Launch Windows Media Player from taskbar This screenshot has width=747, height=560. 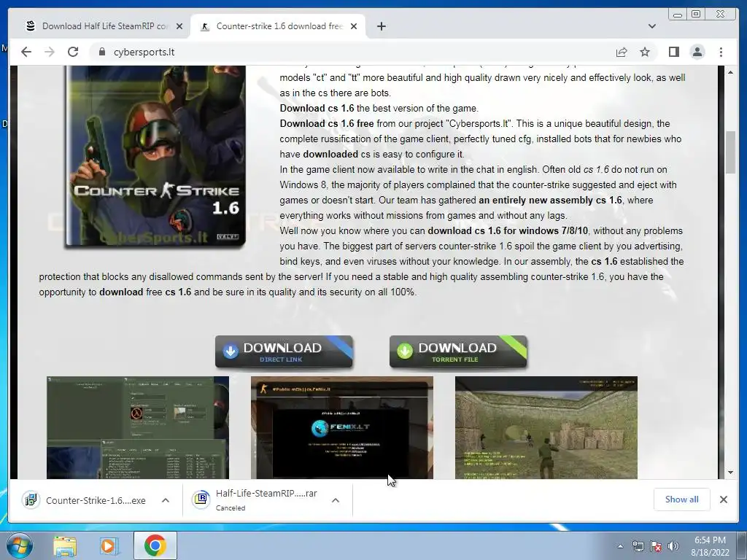(x=109, y=545)
